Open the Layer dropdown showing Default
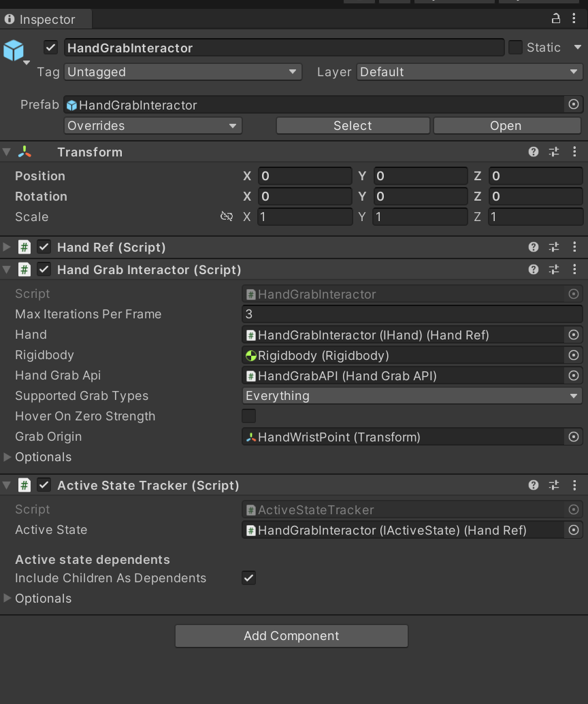Viewport: 588px width, 704px height. coord(470,72)
